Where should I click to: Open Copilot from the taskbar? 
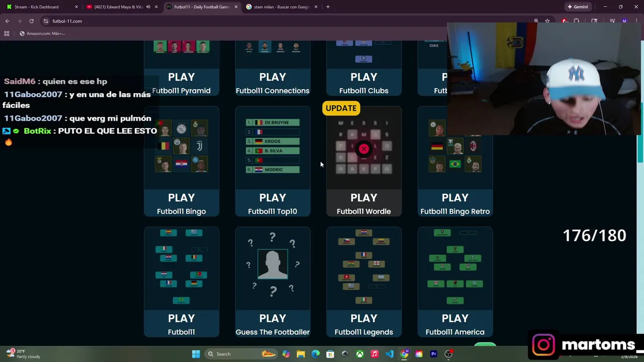point(286,354)
